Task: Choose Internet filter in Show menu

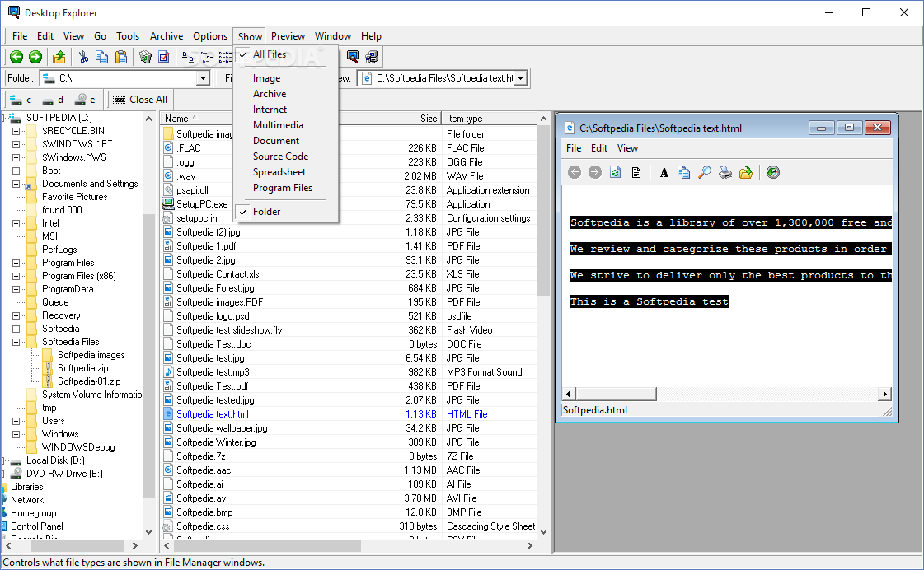Action: (x=286, y=110)
